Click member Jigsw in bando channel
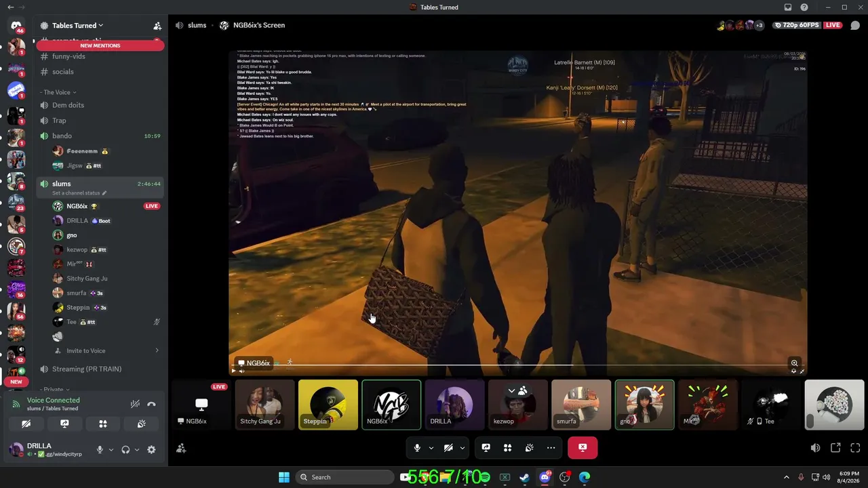Viewport: 868px width, 488px height. [x=99, y=165]
